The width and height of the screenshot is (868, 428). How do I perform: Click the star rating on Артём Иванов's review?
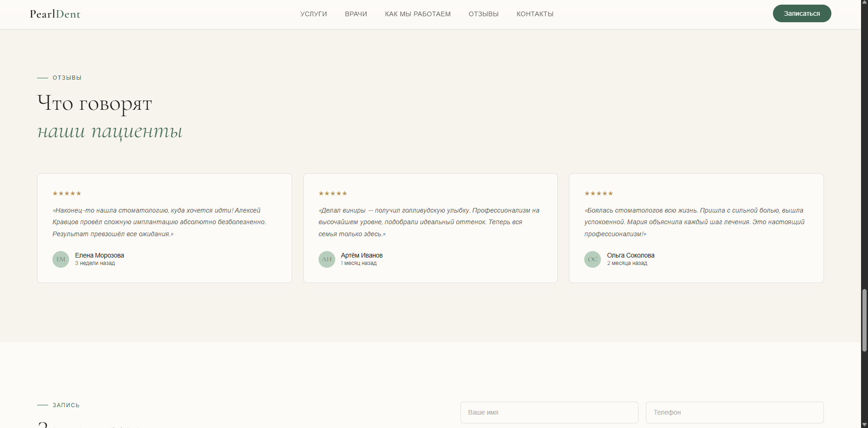click(333, 193)
